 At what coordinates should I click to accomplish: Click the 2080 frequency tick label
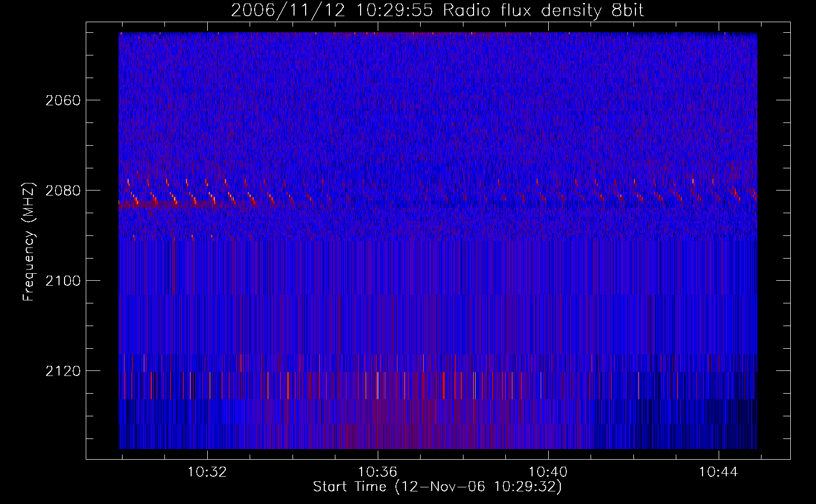63,191
